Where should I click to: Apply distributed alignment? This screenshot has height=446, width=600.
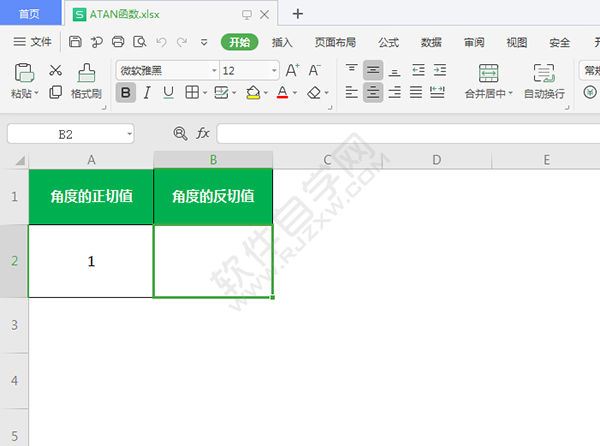pyautogui.click(x=437, y=92)
